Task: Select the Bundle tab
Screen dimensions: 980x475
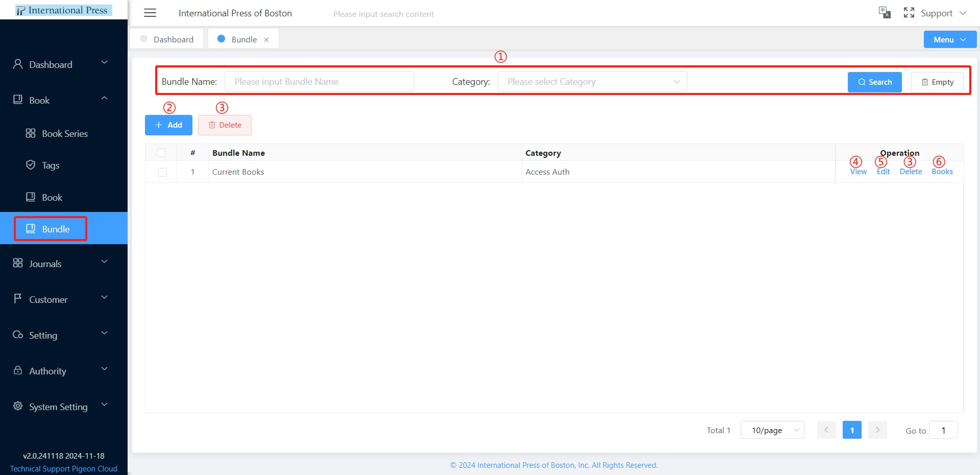Action: pos(243,39)
